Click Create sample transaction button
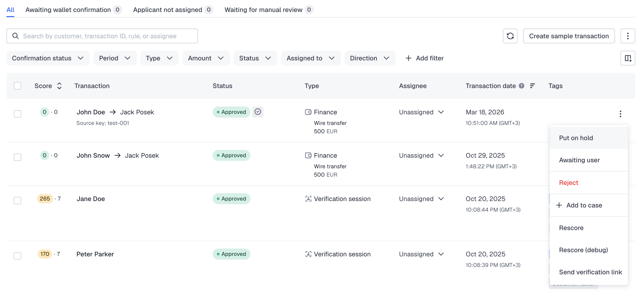Viewport: 644px width, 296px height. 569,36
